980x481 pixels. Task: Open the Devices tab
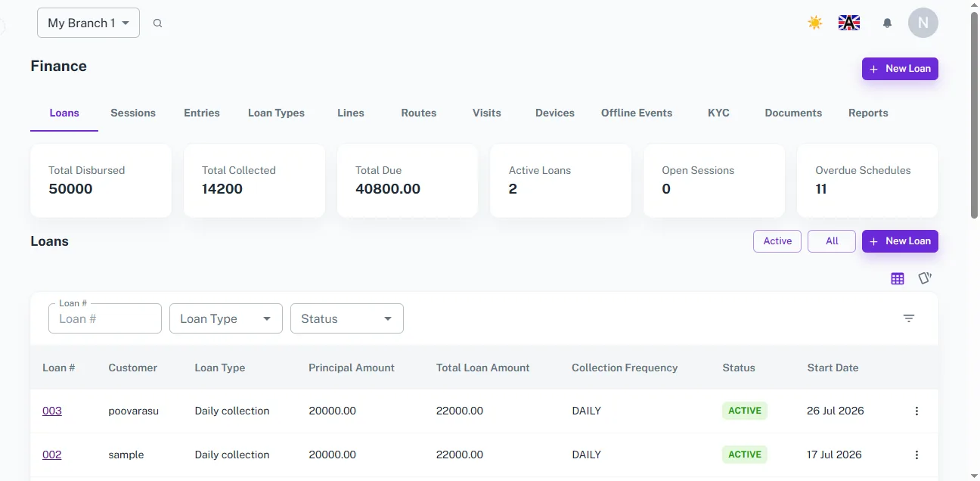click(x=555, y=113)
